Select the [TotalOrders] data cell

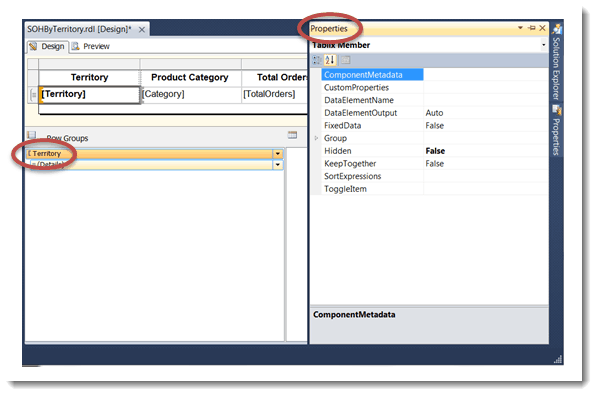[275, 94]
